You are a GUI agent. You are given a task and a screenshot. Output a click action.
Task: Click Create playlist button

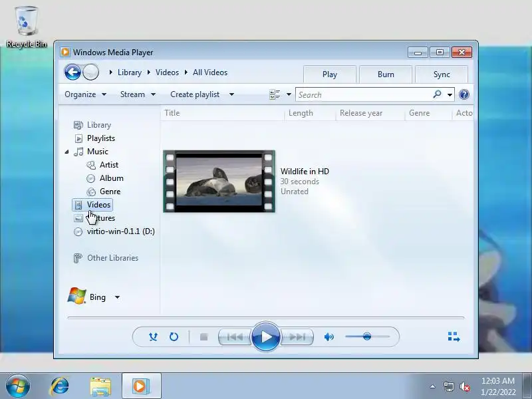point(195,94)
